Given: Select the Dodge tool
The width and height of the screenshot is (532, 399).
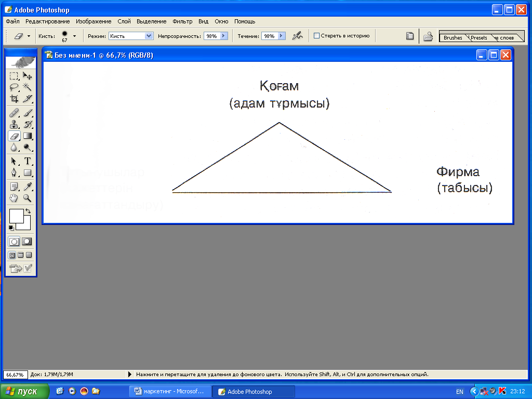Looking at the screenshot, I should click(x=28, y=148).
